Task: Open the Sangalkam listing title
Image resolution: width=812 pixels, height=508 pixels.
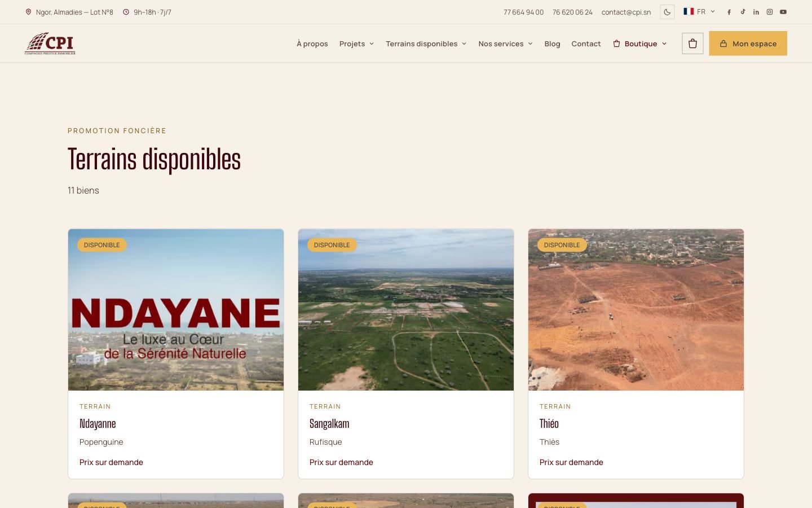Action: [329, 423]
